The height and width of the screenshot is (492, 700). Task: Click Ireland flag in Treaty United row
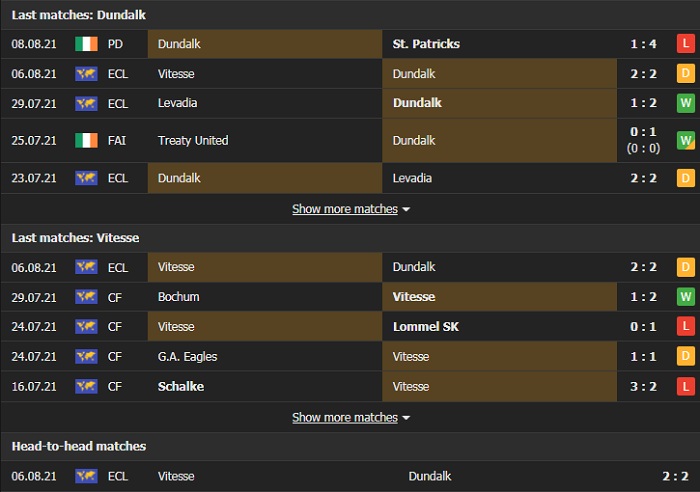(86, 141)
